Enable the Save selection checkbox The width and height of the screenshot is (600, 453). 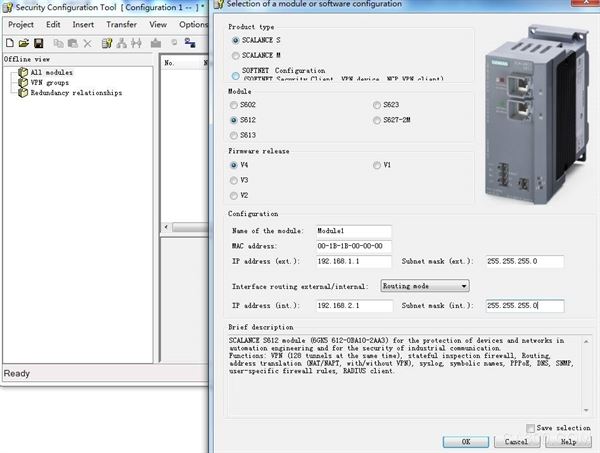click(531, 428)
